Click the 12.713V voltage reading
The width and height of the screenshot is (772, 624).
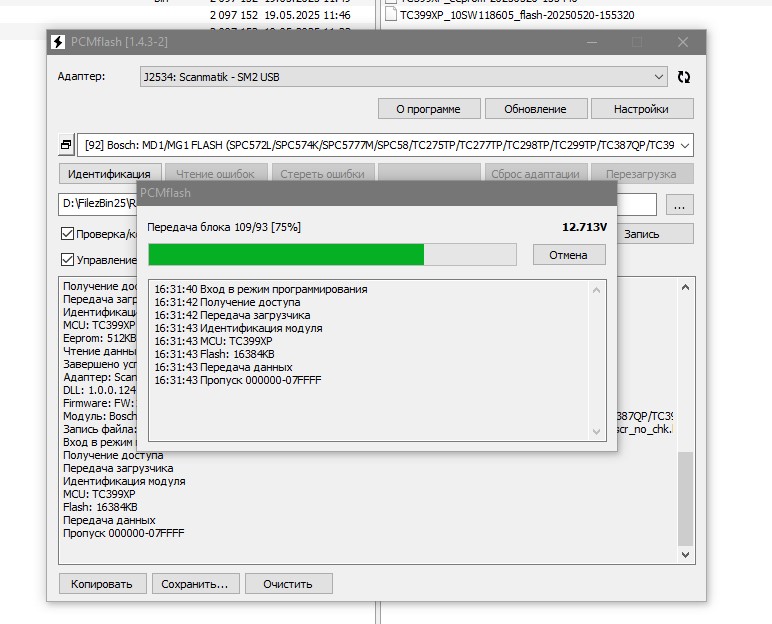(584, 227)
